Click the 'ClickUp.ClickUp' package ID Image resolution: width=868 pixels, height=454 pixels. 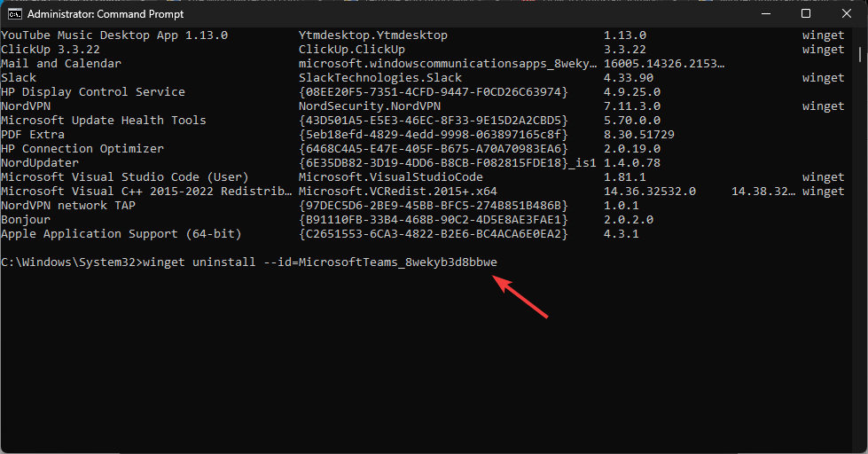point(351,50)
